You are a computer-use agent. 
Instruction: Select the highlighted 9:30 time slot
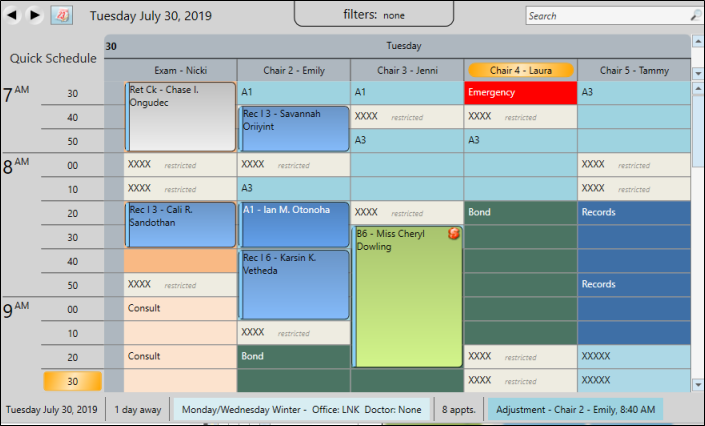click(72, 381)
